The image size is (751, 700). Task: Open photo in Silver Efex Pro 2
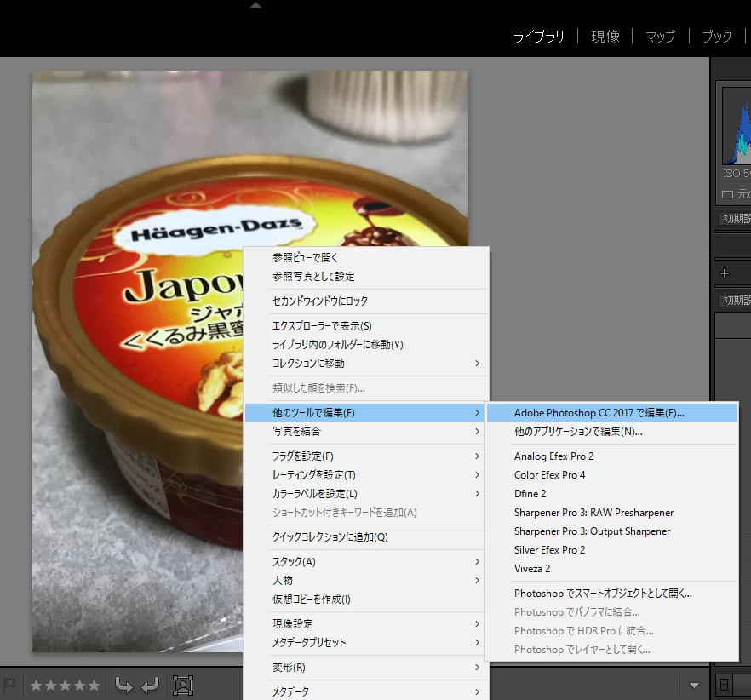coord(611,549)
